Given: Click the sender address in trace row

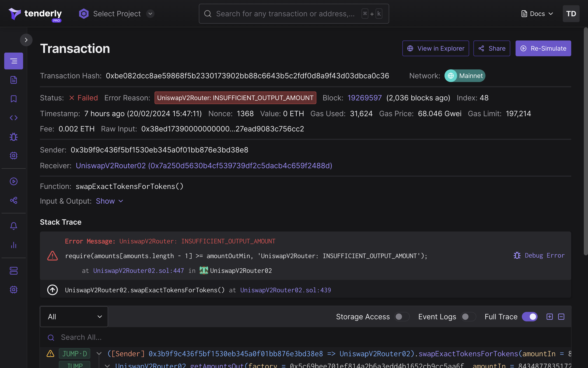Looking at the screenshot, I should [236, 354].
